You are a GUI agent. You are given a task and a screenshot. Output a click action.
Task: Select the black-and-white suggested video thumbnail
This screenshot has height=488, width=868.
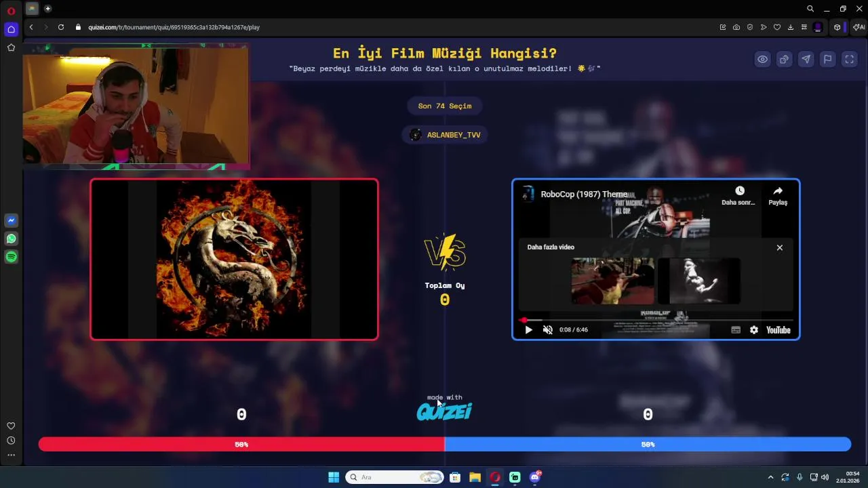click(x=698, y=281)
